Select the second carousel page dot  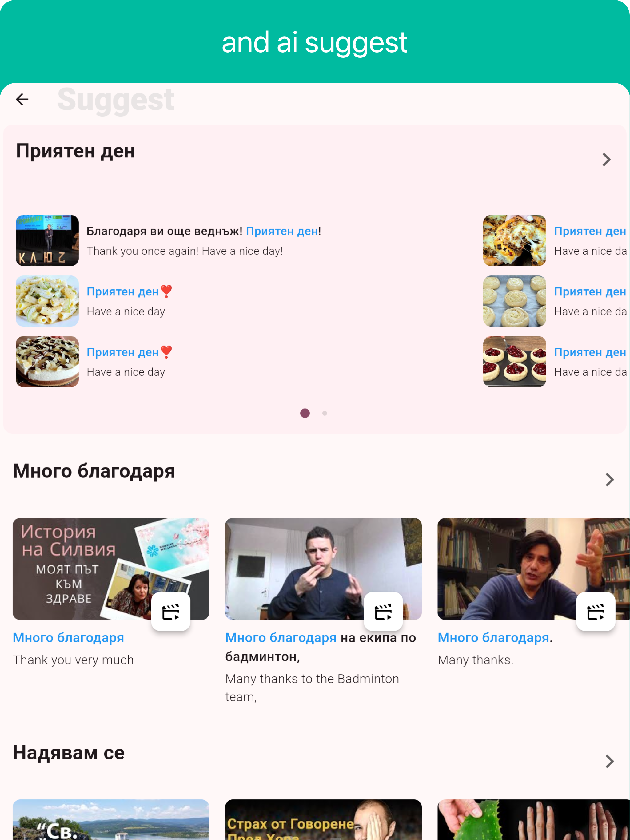tap(325, 413)
